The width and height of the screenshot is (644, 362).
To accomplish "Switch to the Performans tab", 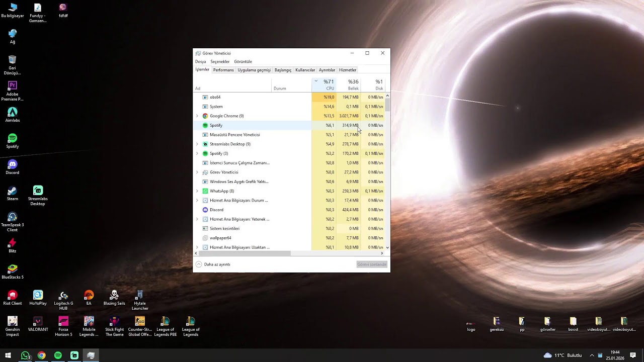I will (x=223, y=70).
